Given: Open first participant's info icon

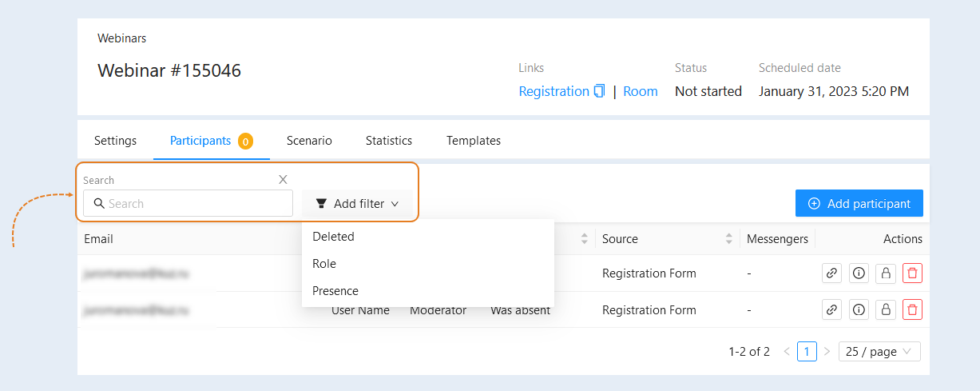Looking at the screenshot, I should tap(859, 273).
